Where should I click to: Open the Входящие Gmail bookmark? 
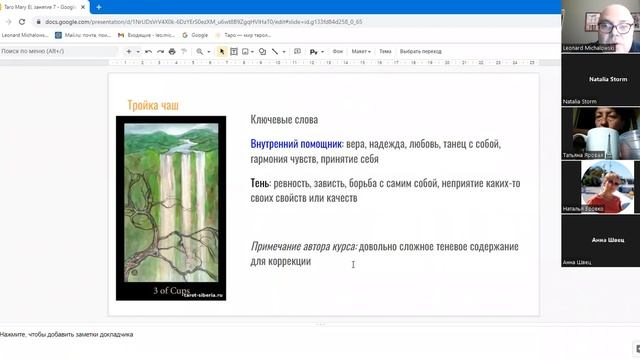[146, 36]
